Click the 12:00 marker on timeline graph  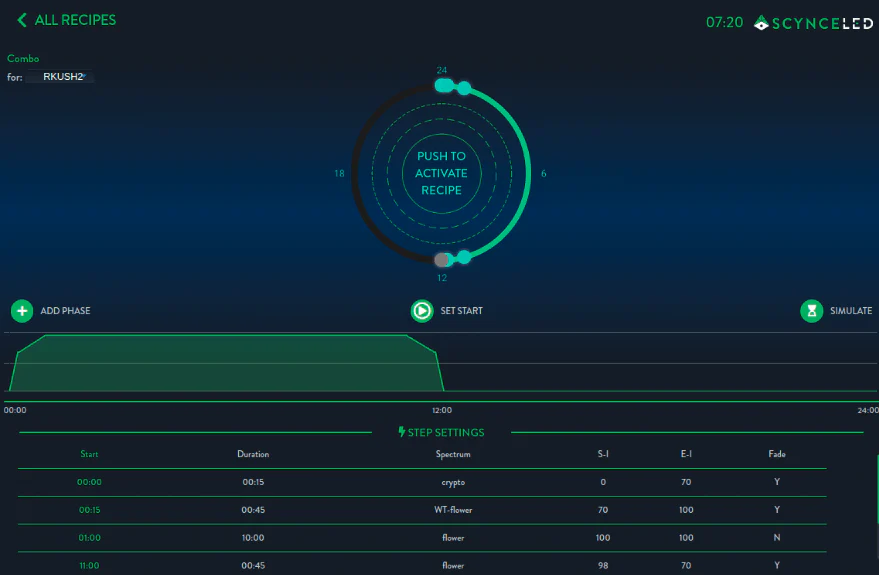click(442, 409)
